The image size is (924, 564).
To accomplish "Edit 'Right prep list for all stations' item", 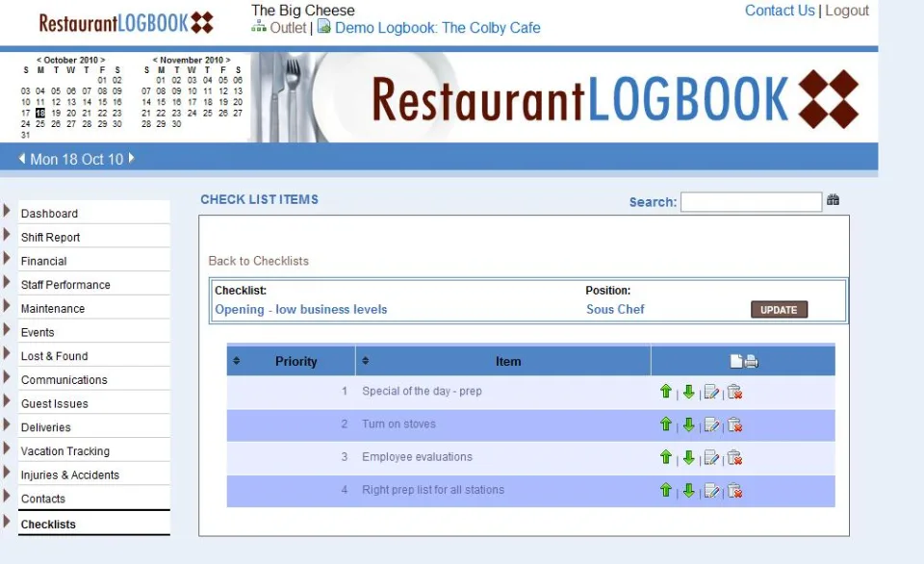I will pos(711,490).
